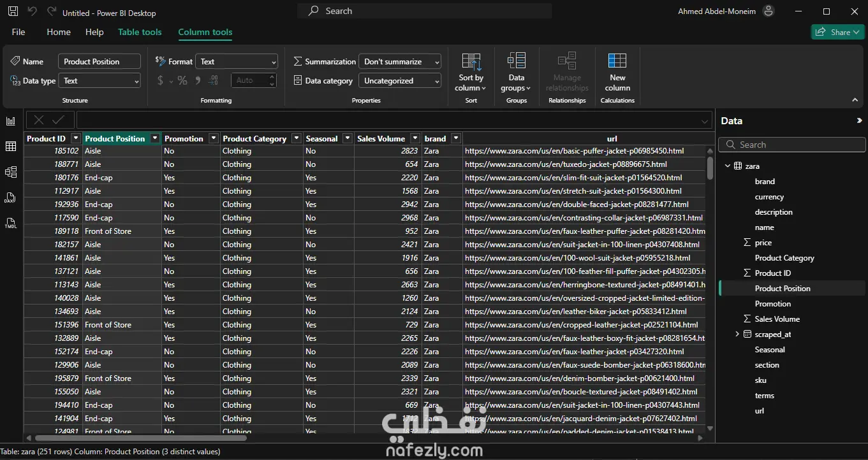Viewport: 868px width, 460px height.
Task: Collapse the ribbon with the chevron
Action: 855,100
